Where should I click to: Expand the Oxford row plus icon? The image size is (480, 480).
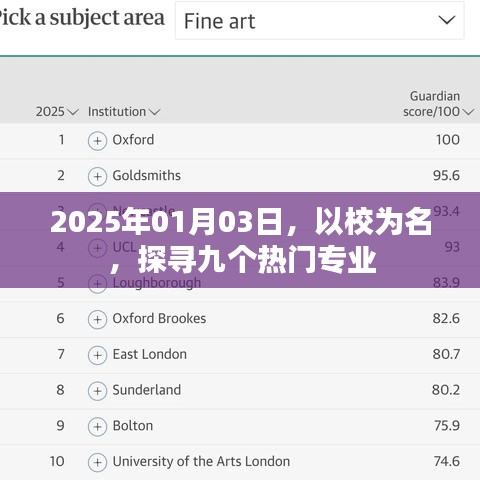(97, 141)
